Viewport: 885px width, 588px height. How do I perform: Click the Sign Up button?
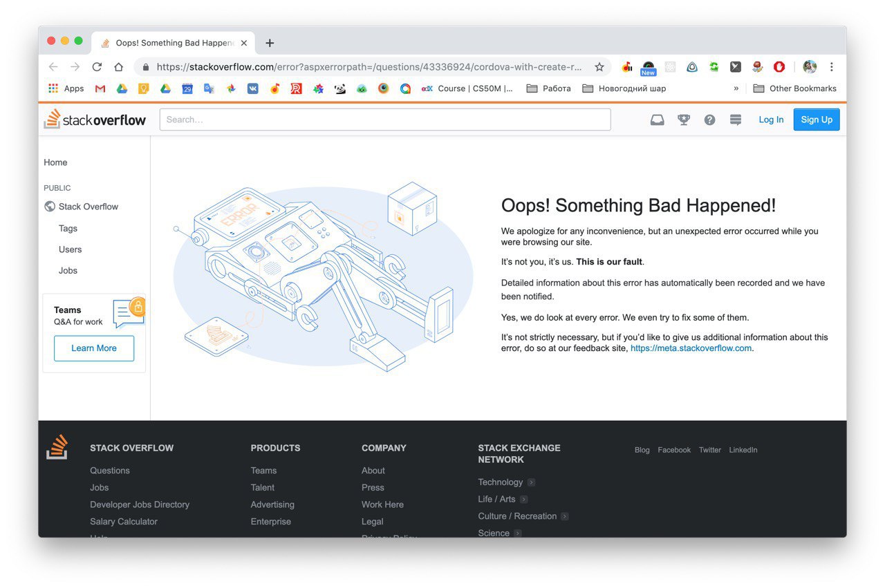pos(817,120)
